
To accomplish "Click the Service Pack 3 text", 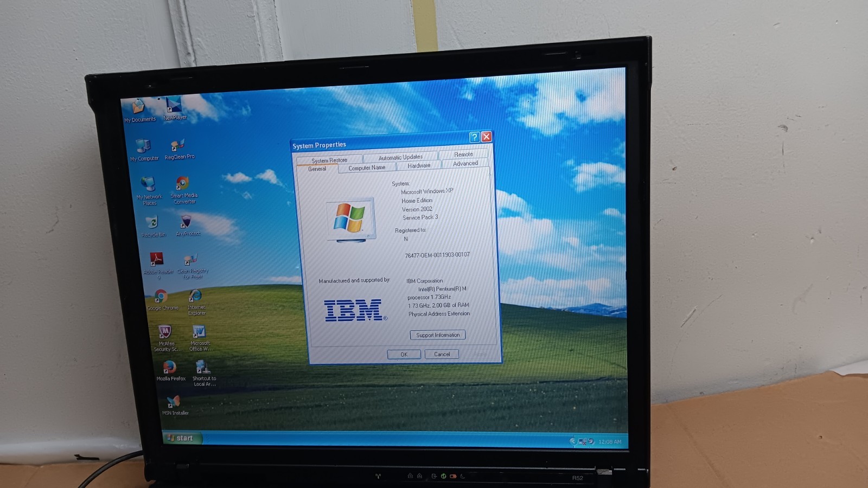I will (x=420, y=217).
